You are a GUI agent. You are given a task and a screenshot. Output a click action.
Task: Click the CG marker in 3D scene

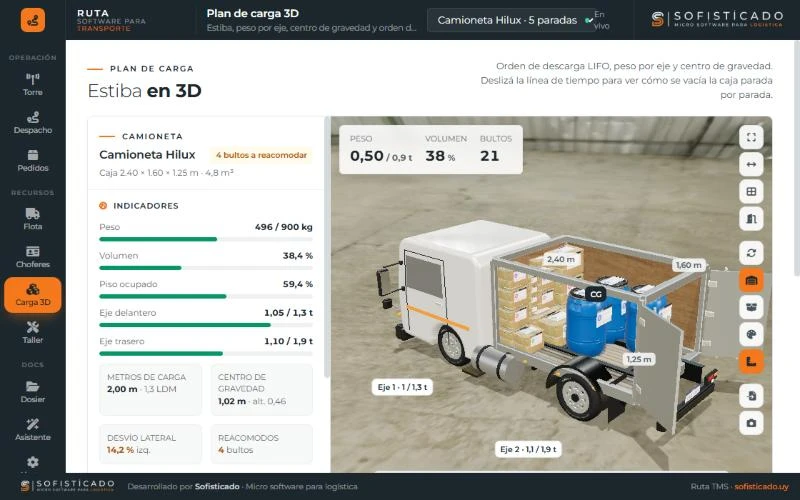(595, 294)
